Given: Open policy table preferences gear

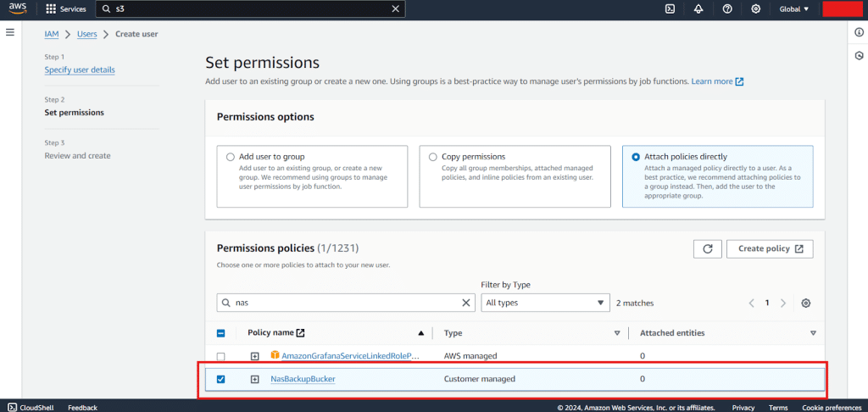Looking at the screenshot, I should pyautogui.click(x=806, y=303).
